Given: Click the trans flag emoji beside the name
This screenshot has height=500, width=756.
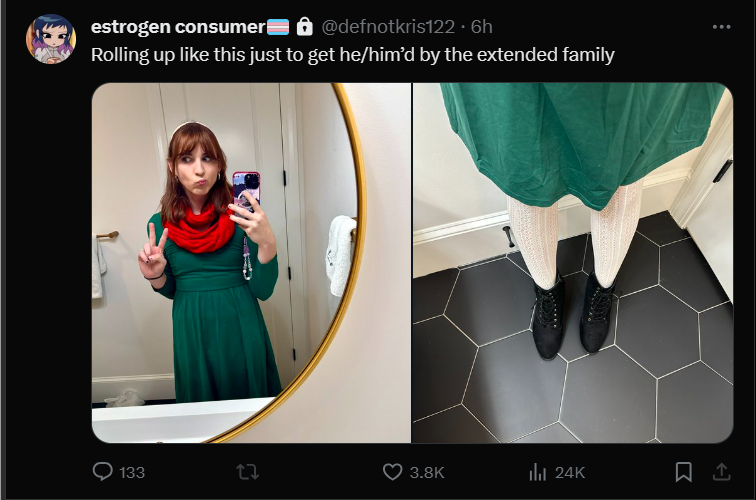Looking at the screenshot, I should point(278,27).
